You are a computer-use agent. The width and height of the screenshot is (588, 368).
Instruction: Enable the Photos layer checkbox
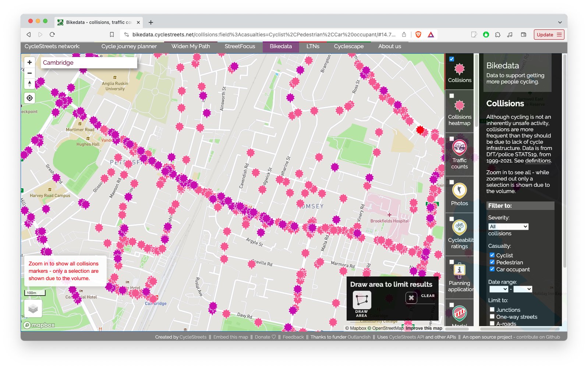click(451, 182)
